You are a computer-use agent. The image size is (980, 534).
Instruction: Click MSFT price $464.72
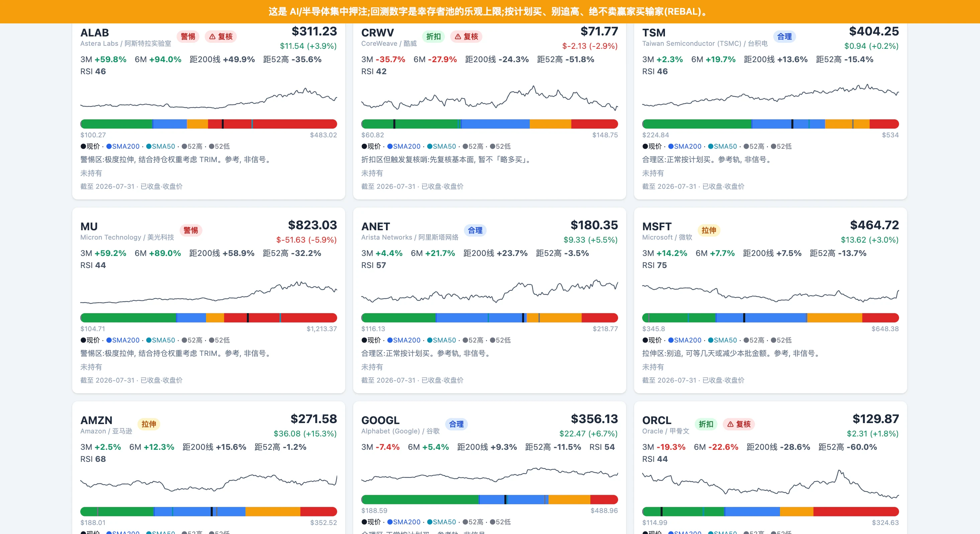(x=875, y=225)
